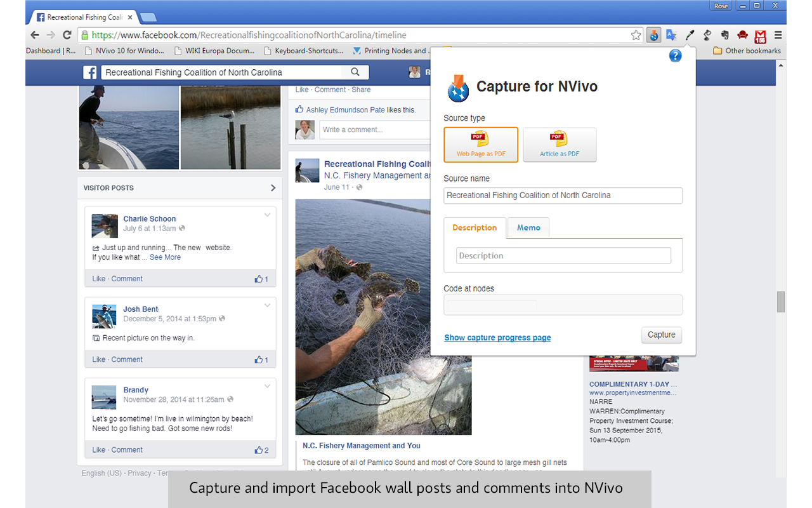Click the Evernote elephant extension icon
The image size is (812, 508).
(x=724, y=36)
